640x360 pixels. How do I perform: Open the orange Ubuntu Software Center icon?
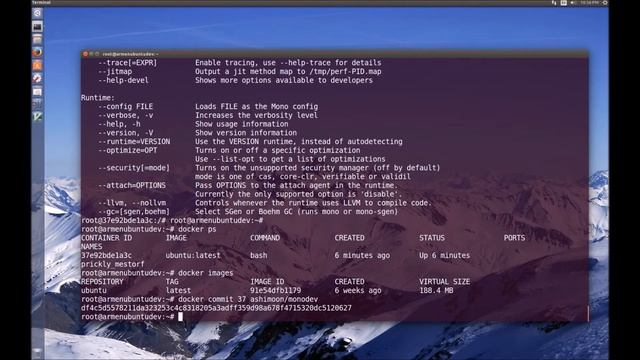tap(37, 65)
